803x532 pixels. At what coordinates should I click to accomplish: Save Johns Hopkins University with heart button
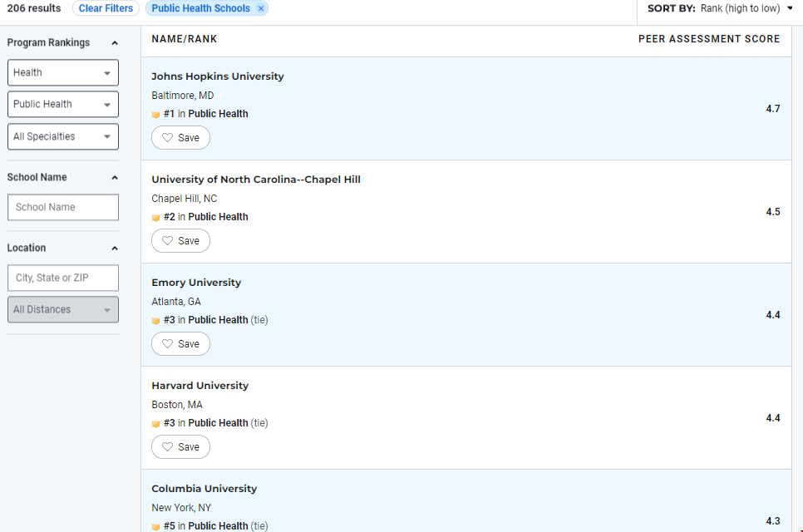coord(180,138)
